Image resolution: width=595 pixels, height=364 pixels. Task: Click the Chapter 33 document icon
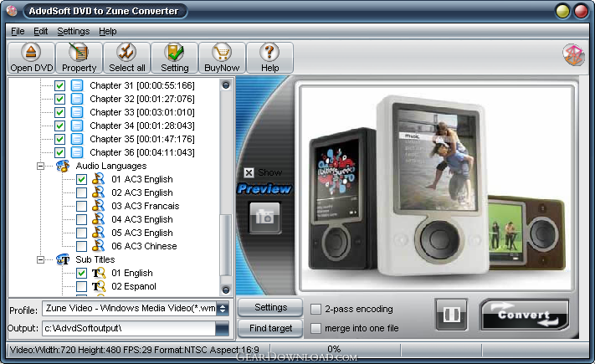click(x=77, y=112)
